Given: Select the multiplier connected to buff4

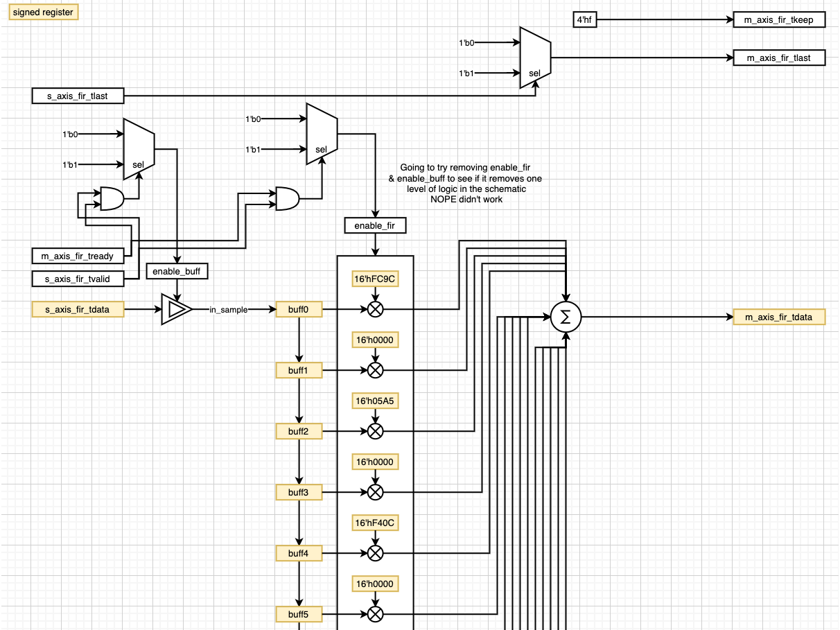Looking at the screenshot, I should (x=375, y=553).
